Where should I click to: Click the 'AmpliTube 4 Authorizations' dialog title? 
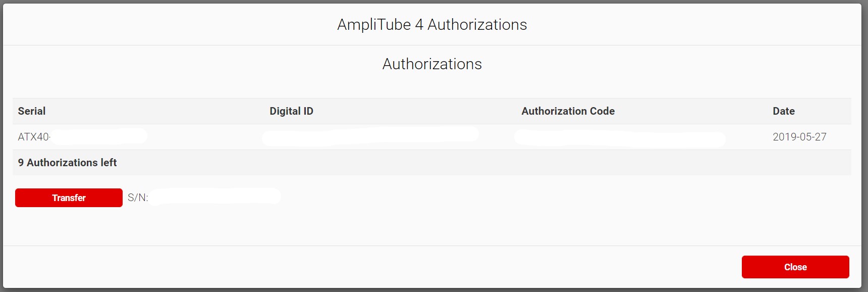(x=432, y=25)
